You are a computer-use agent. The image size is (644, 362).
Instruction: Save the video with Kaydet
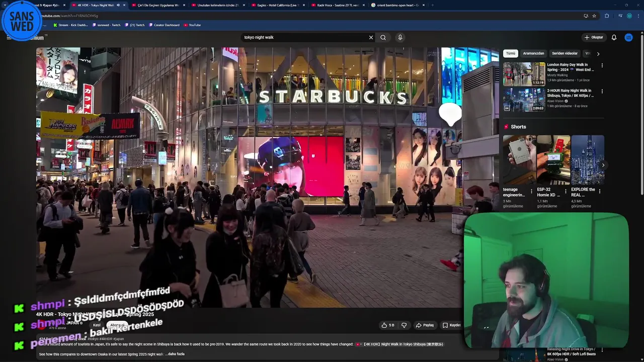click(x=451, y=325)
